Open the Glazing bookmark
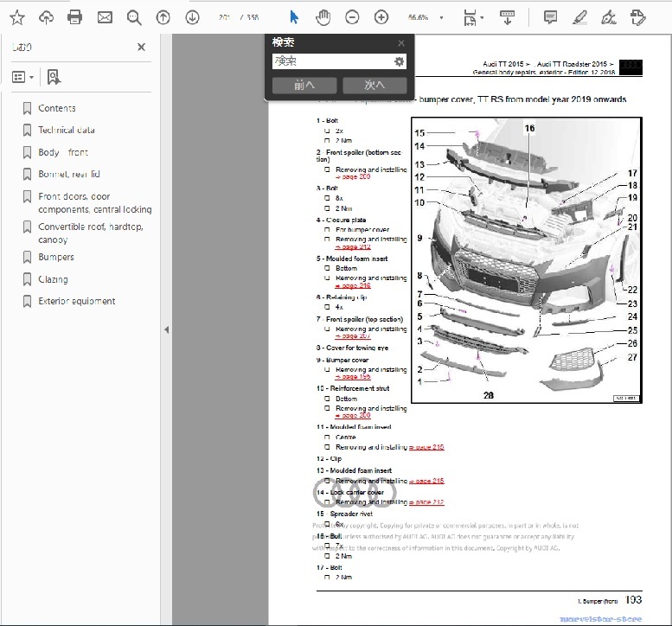 53,279
